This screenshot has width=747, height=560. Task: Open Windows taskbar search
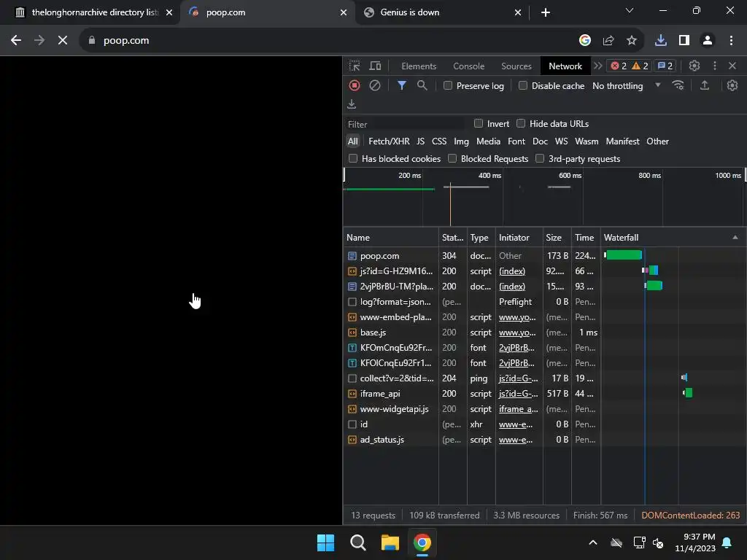pyautogui.click(x=357, y=542)
